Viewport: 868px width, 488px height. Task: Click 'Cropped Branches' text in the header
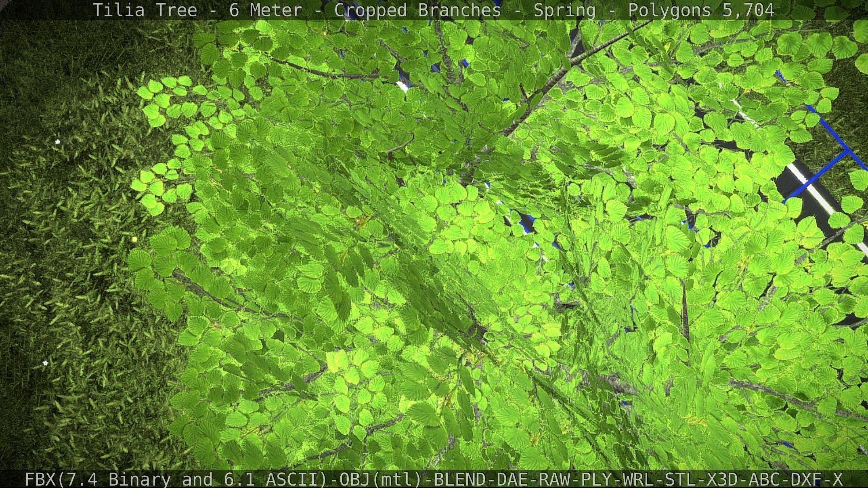(417, 10)
